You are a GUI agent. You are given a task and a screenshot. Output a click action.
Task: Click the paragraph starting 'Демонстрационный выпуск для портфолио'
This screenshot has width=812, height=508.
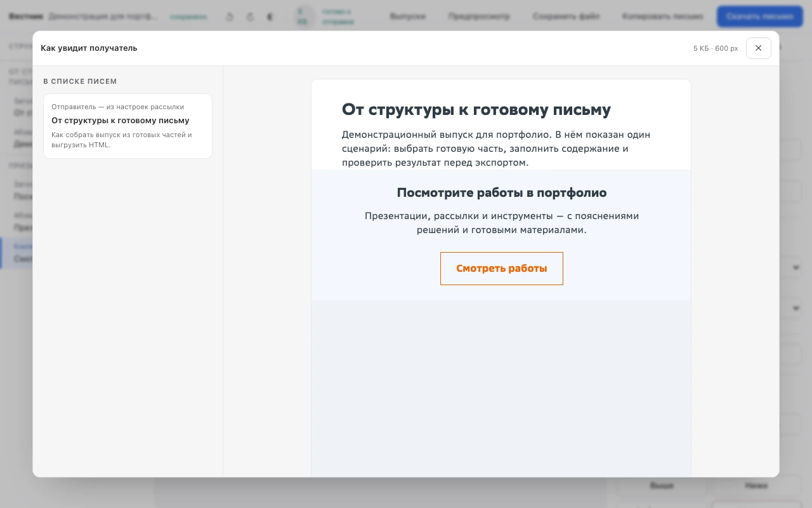tap(496, 149)
